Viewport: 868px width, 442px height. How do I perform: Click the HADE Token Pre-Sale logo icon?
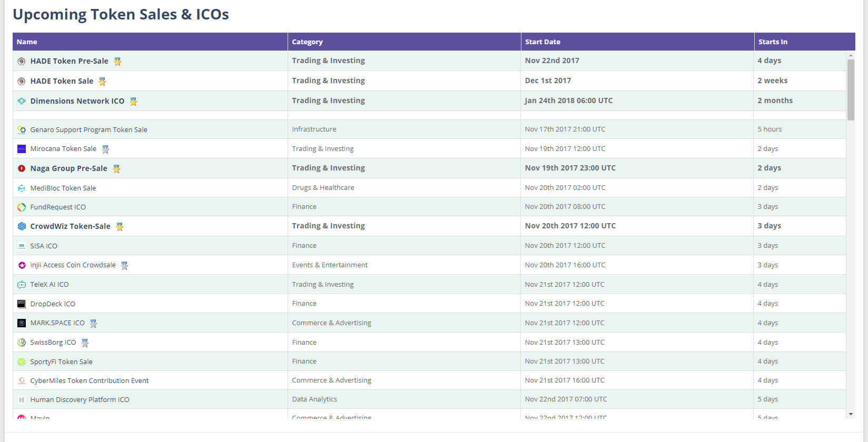pyautogui.click(x=22, y=62)
